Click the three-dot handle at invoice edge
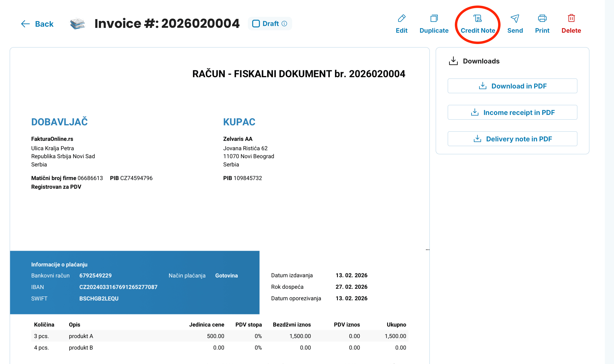 pos(427,250)
